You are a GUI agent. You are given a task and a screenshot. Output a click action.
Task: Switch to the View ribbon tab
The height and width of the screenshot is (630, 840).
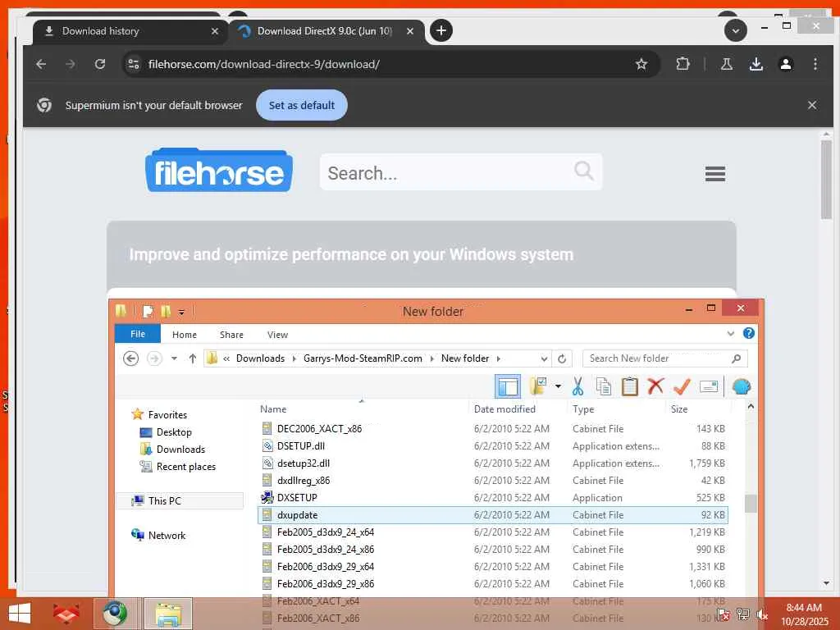277,335
